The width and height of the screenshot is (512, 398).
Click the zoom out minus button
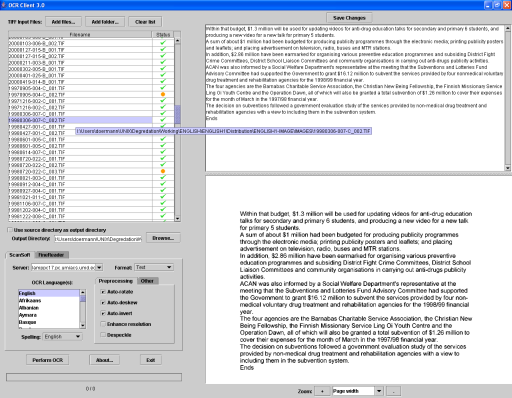394,391
